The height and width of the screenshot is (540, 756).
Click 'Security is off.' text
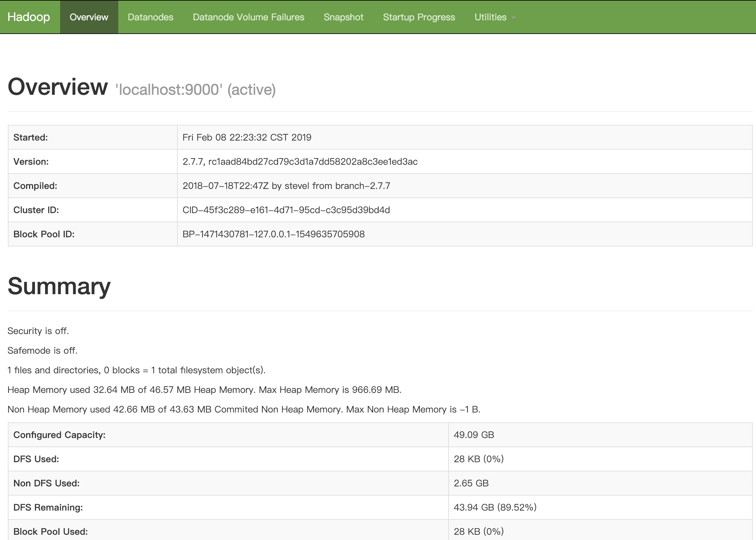click(38, 331)
